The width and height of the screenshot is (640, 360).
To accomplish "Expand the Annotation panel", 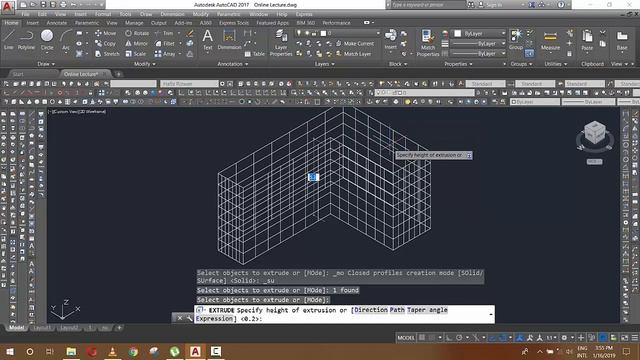I will pos(233,64).
